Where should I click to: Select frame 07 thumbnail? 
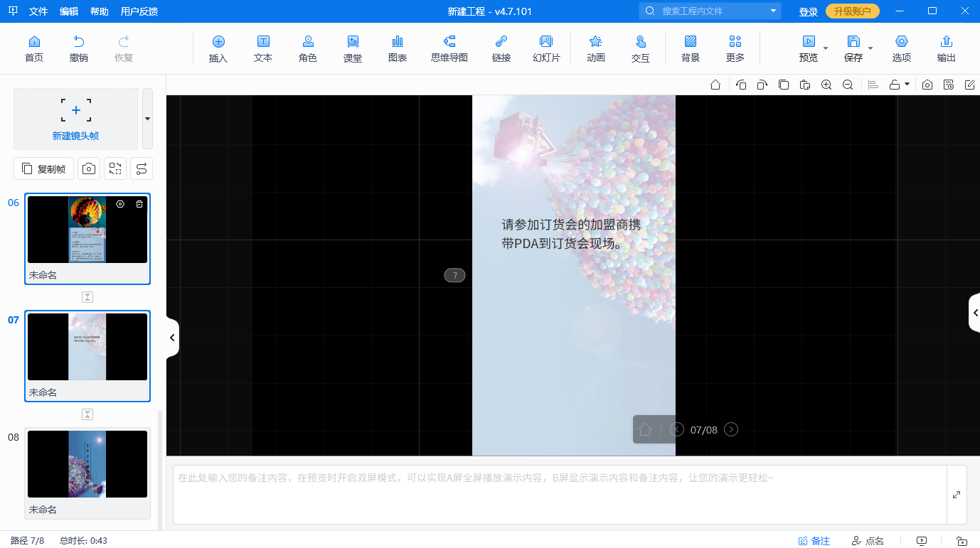pyautogui.click(x=87, y=347)
